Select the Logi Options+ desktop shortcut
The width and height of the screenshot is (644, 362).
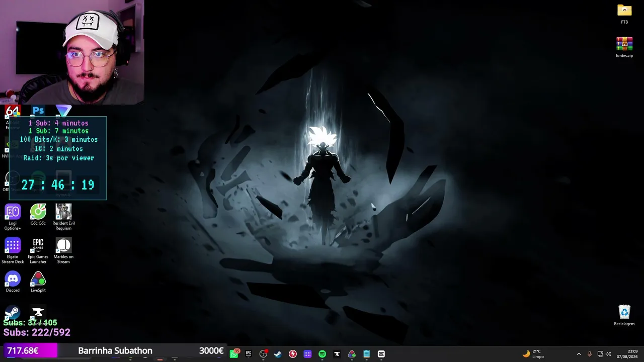pyautogui.click(x=13, y=217)
